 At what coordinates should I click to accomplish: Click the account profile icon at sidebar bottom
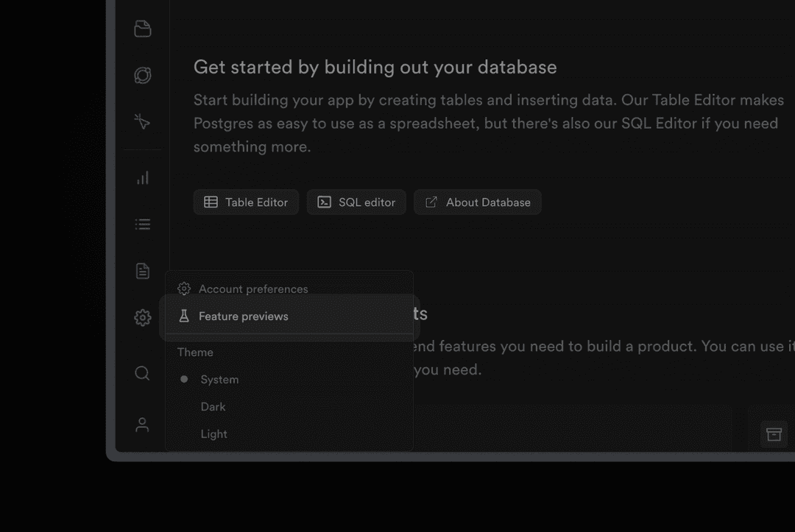142,424
